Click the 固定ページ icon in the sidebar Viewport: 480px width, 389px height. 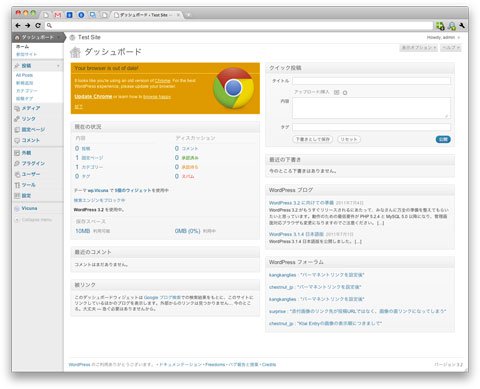click(17, 130)
